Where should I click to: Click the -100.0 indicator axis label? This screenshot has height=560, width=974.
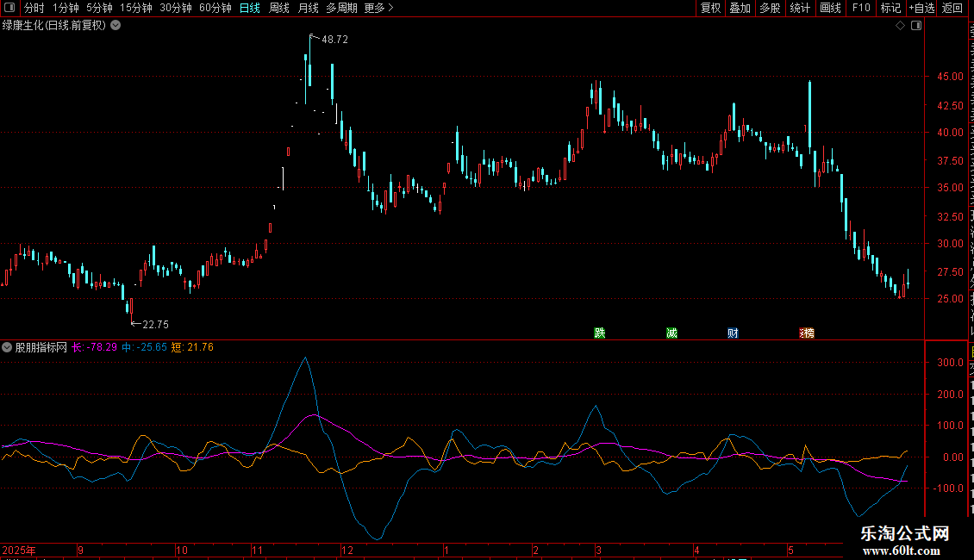tap(948, 488)
